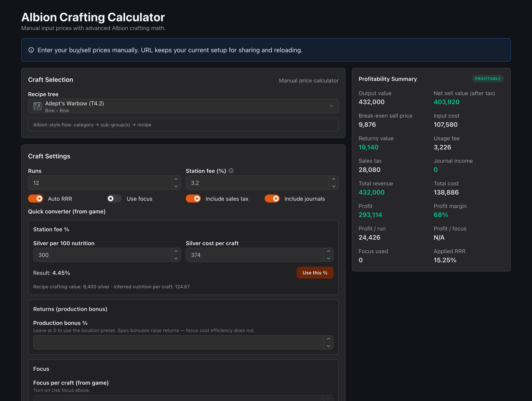The height and width of the screenshot is (401, 532).
Task: Decrease Production bonus % with down arrow
Action: [329, 346]
